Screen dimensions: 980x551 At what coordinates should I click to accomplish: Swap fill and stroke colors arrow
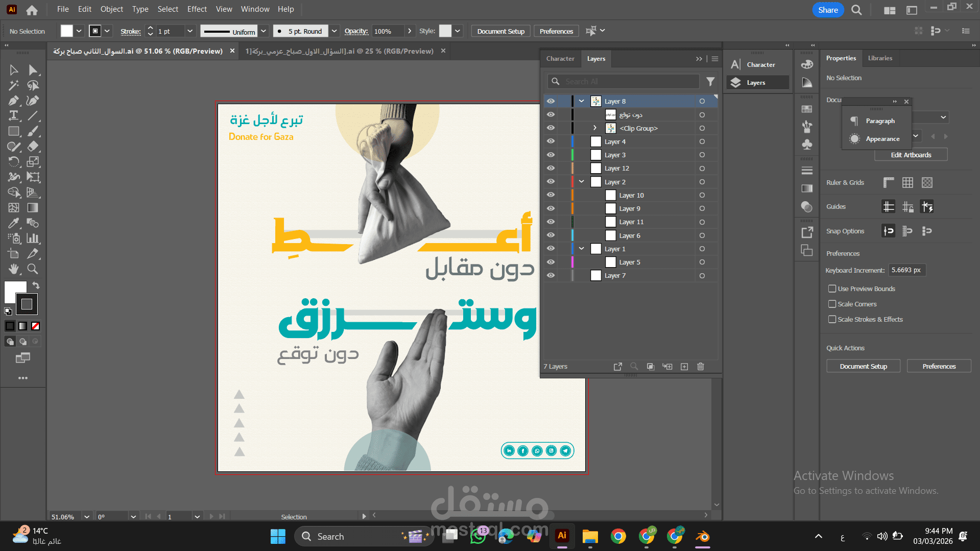pyautogui.click(x=36, y=285)
